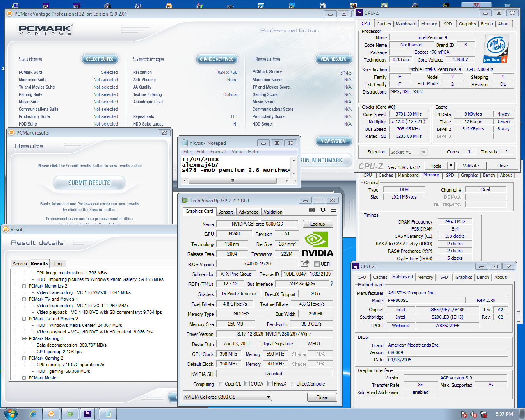The width and height of the screenshot is (525, 420).
Task: Open Internet Explorer from the taskbar
Action: point(33,414)
